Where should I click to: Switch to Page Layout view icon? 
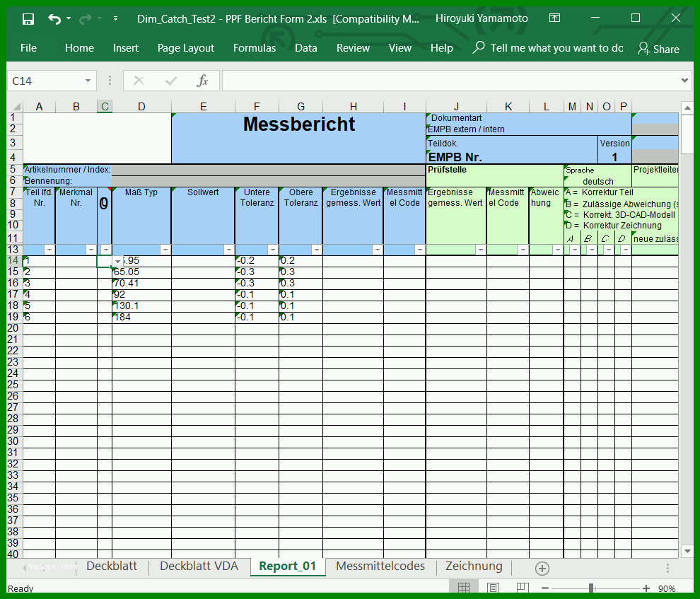point(493,588)
